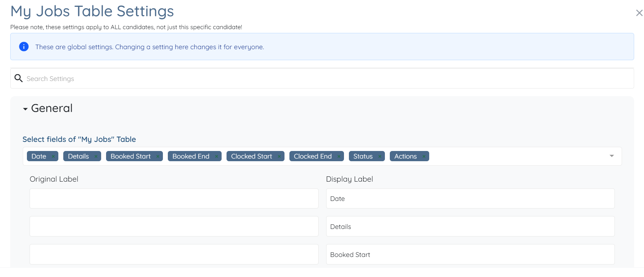Click the Date tag label
This screenshot has height=277, width=644.
[39, 156]
